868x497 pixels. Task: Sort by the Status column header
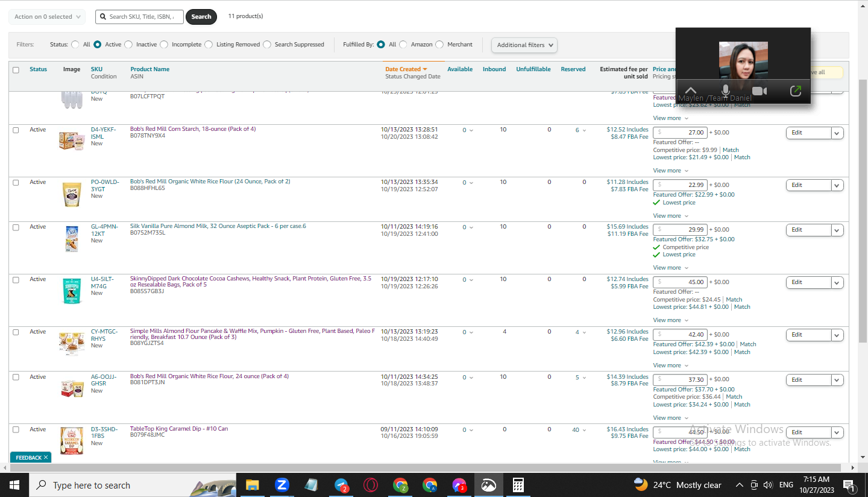(x=38, y=69)
